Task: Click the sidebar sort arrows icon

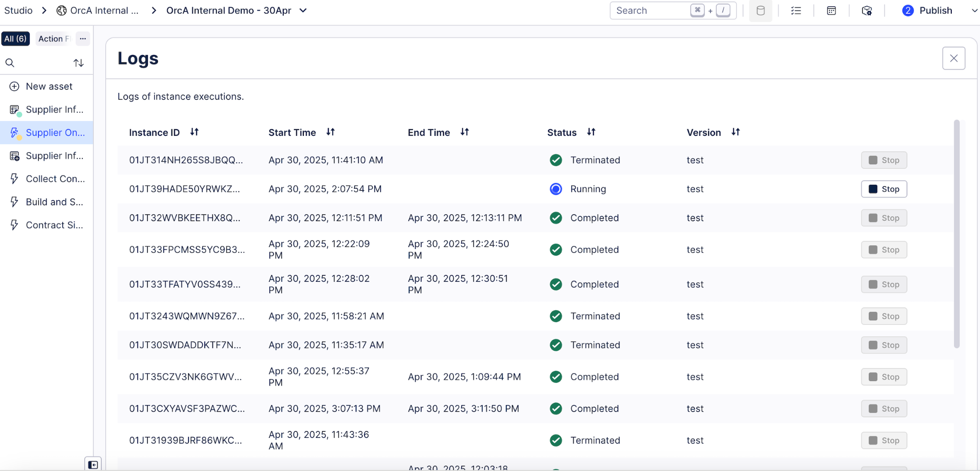Action: [x=78, y=63]
